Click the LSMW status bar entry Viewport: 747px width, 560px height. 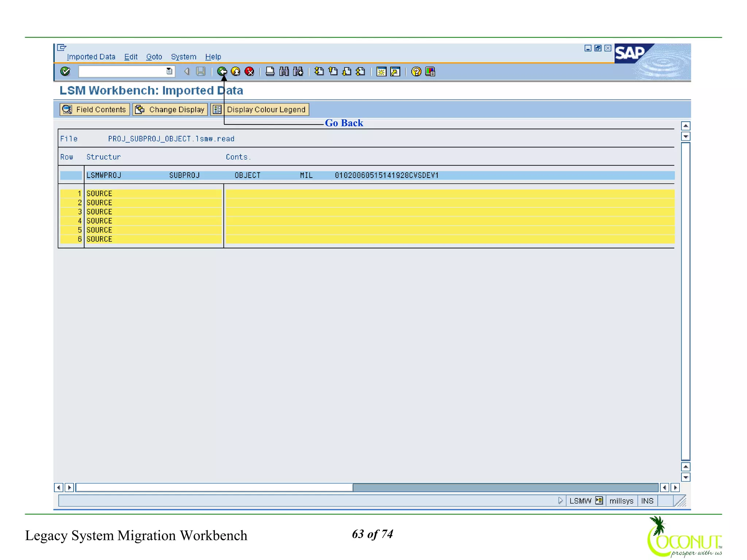point(580,501)
